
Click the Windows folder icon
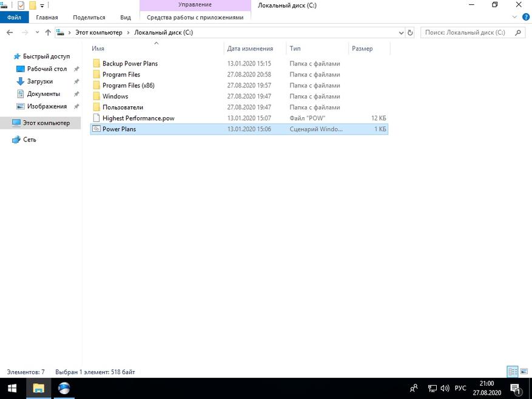coord(96,96)
